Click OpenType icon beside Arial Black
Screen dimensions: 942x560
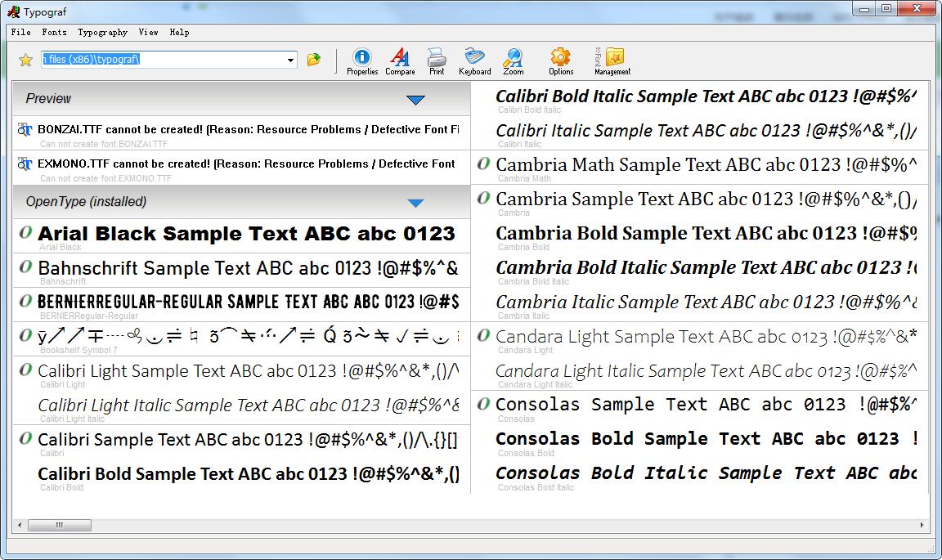tap(25, 232)
